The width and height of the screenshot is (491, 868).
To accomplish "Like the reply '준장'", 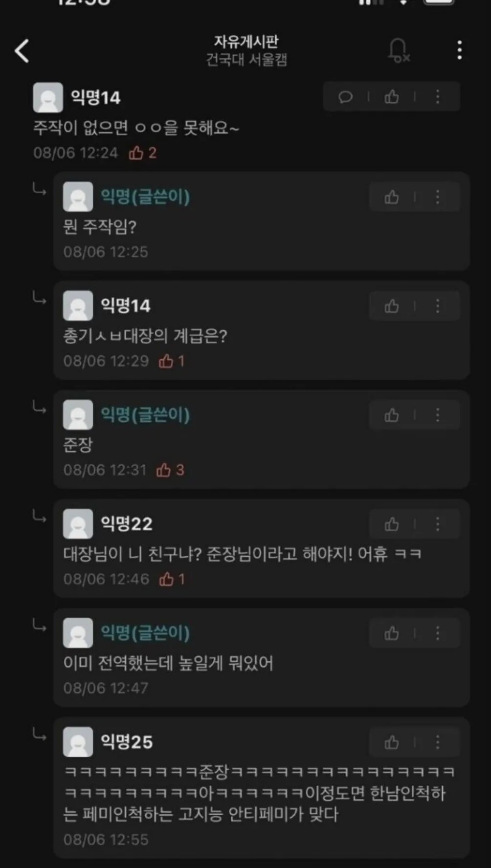I will (x=392, y=415).
